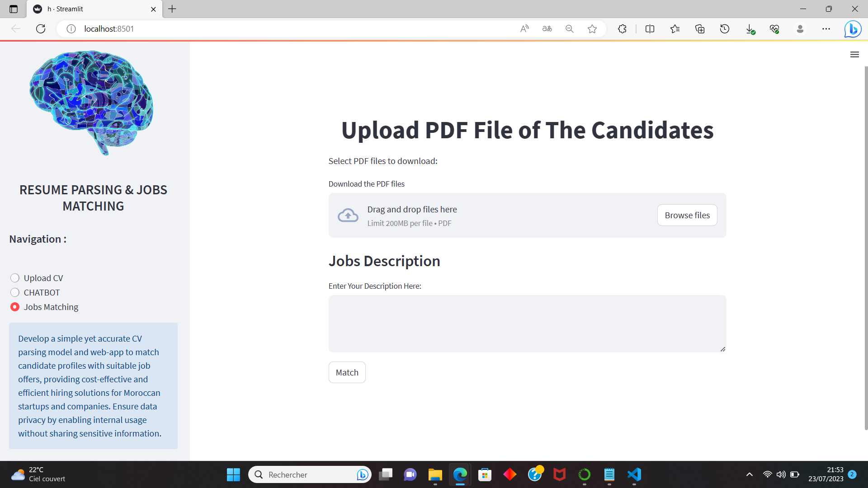Open browser Settings and more menu

826,29
